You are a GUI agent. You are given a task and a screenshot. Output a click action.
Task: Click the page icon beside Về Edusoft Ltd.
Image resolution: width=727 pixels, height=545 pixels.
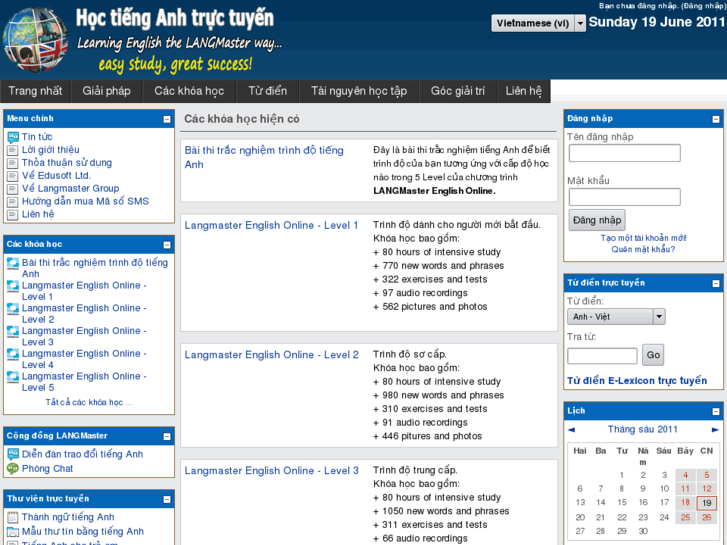click(x=13, y=176)
